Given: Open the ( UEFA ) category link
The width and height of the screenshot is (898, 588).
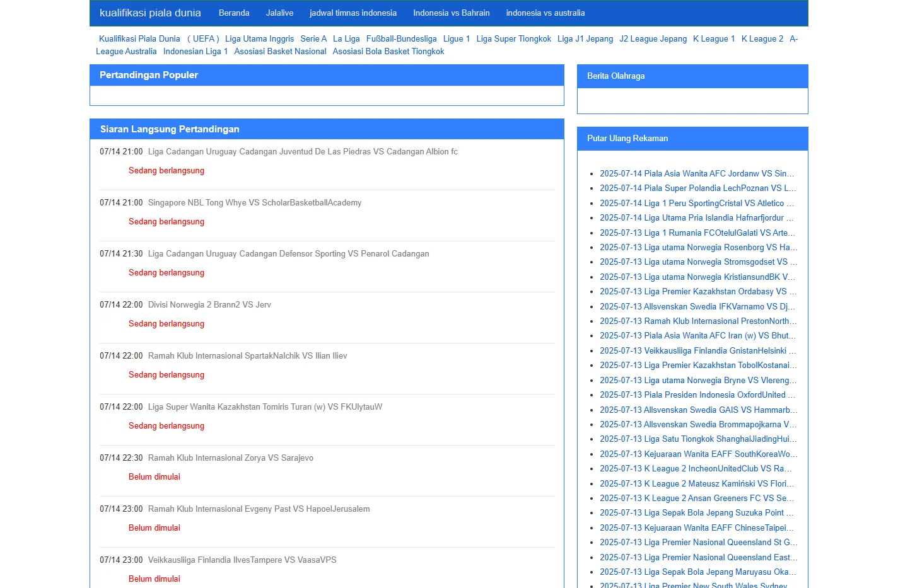Looking at the screenshot, I should 203,38.
